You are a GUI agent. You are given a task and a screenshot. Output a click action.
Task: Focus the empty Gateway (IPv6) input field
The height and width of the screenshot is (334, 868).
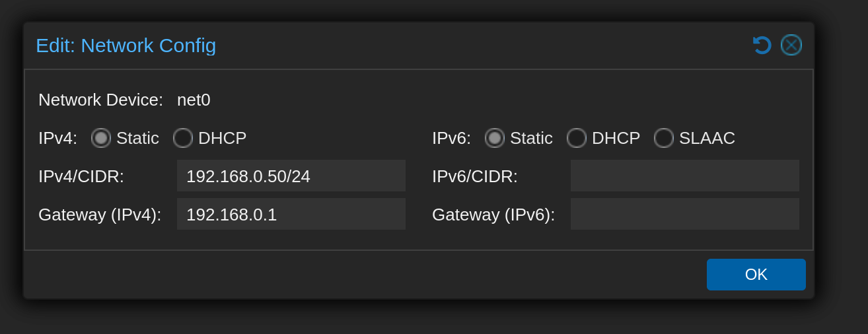[x=685, y=214]
